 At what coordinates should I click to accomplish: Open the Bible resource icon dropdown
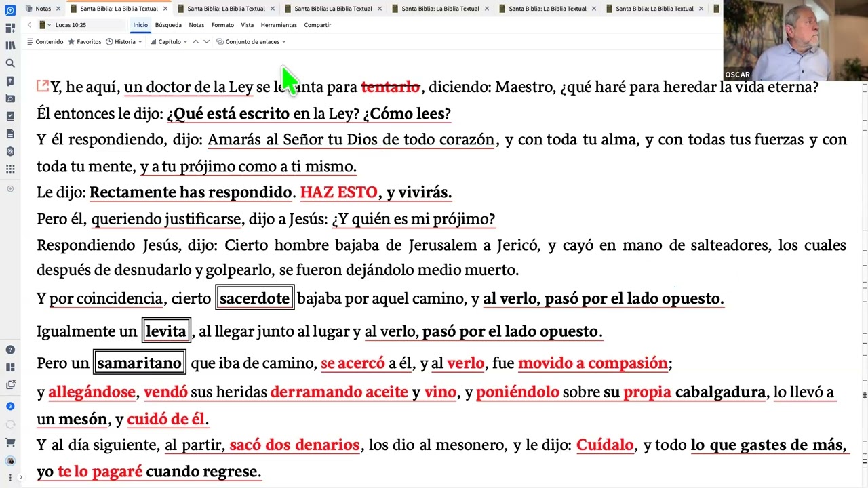point(45,25)
